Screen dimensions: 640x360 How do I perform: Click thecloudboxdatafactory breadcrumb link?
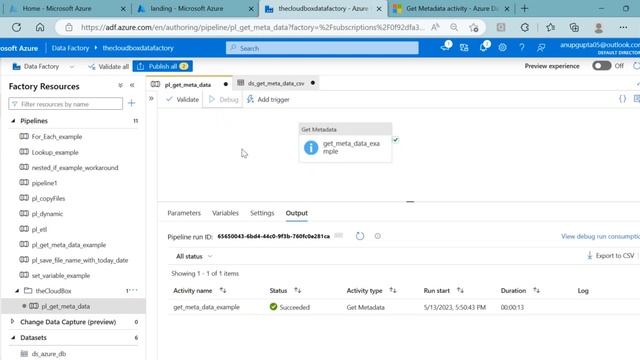(138, 48)
